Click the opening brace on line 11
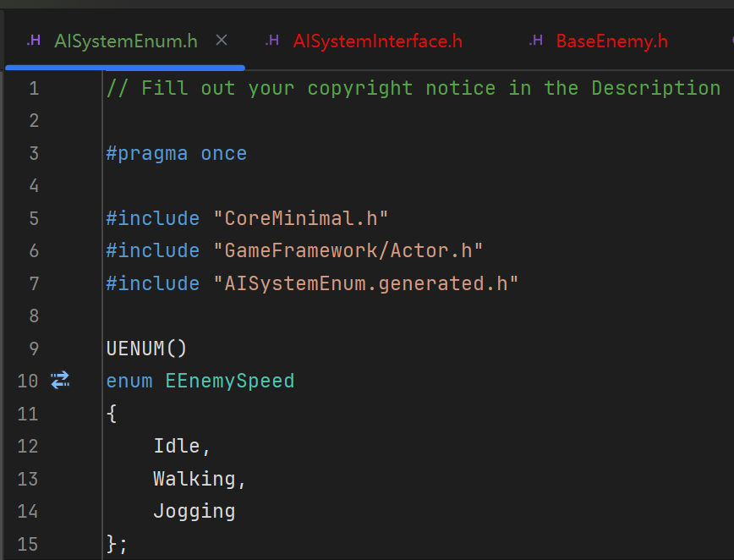Screen dimensions: 734x560 click(x=112, y=414)
